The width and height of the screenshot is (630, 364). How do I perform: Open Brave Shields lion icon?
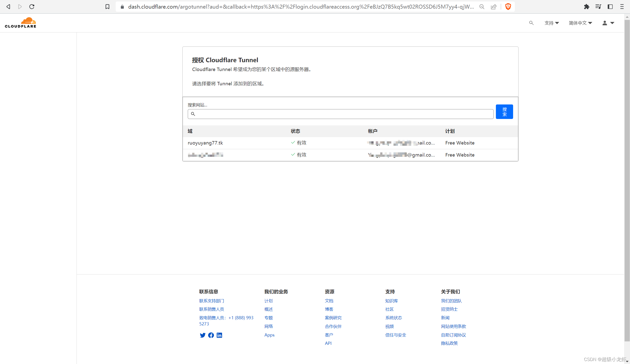point(508,7)
